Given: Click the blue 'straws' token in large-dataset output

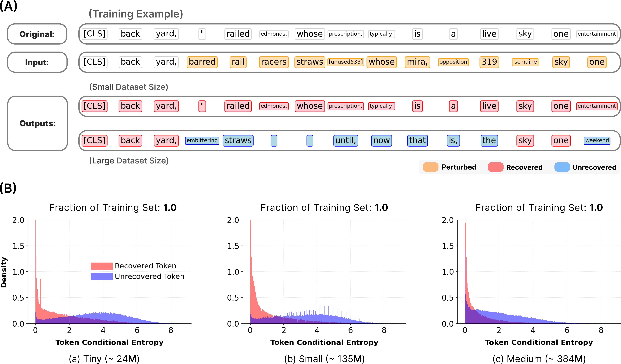Looking at the screenshot, I should 238,141.
